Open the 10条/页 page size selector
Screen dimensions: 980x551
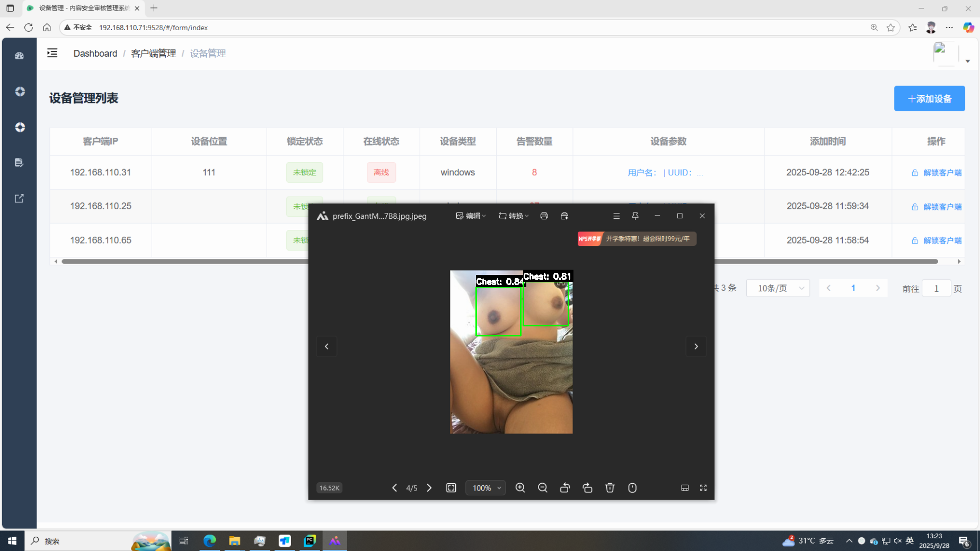778,288
